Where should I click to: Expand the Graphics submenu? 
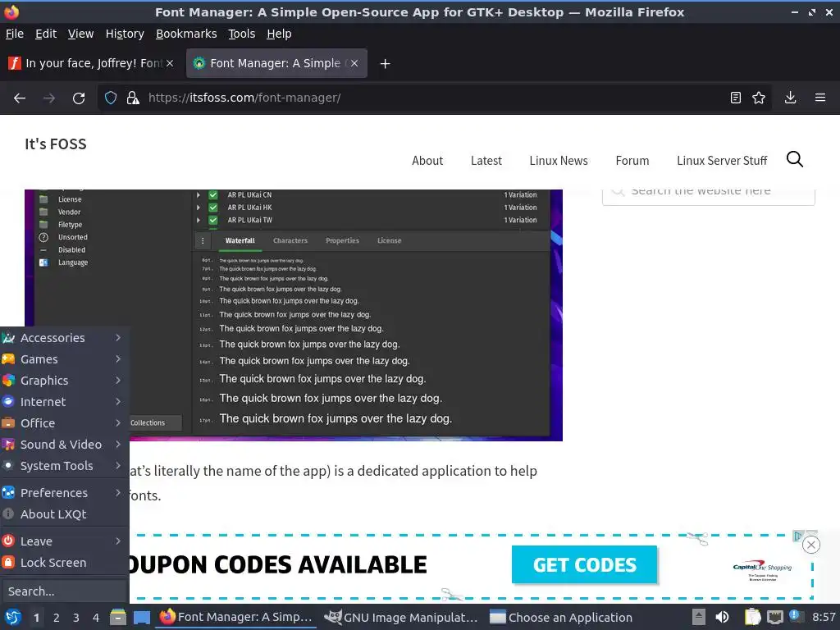64,381
